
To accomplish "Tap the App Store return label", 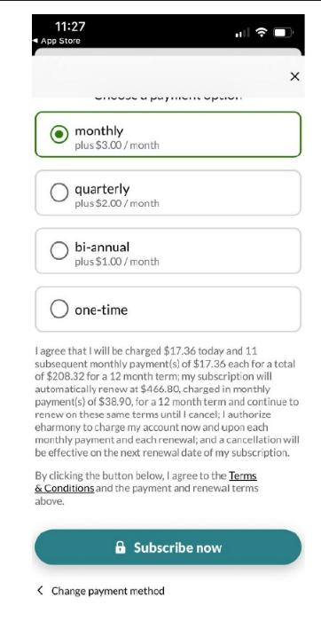I will tap(60, 41).
